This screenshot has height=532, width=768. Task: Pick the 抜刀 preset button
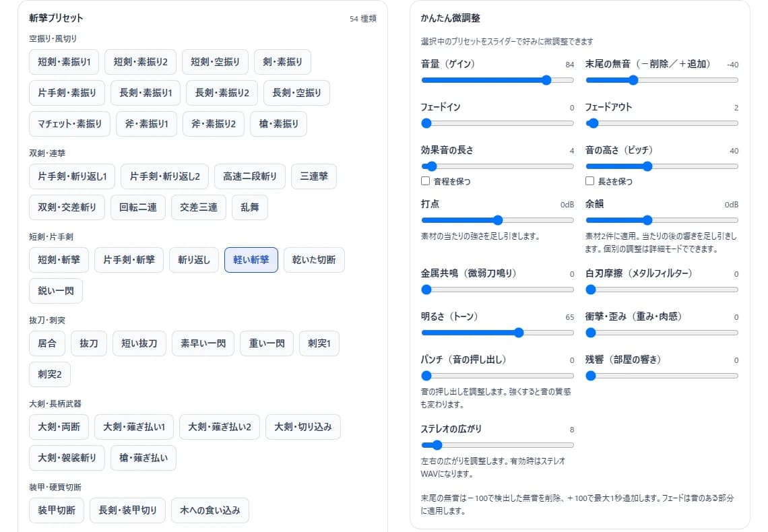pyautogui.click(x=89, y=343)
